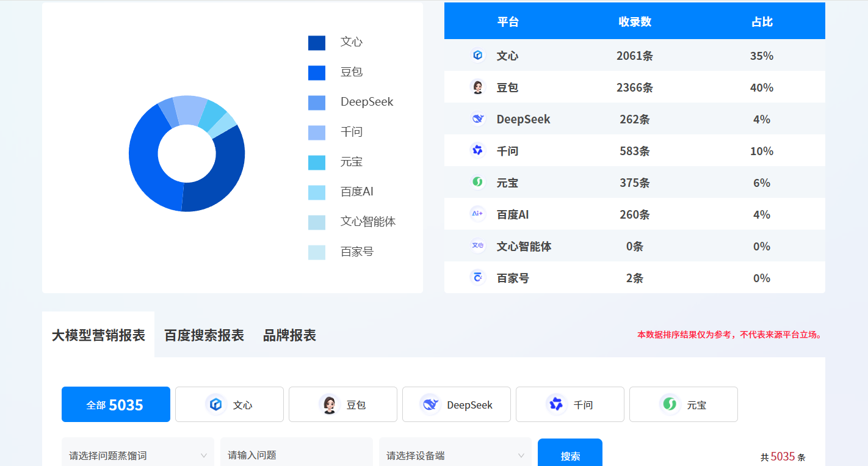Click the 请输入问题 input field

click(296, 455)
